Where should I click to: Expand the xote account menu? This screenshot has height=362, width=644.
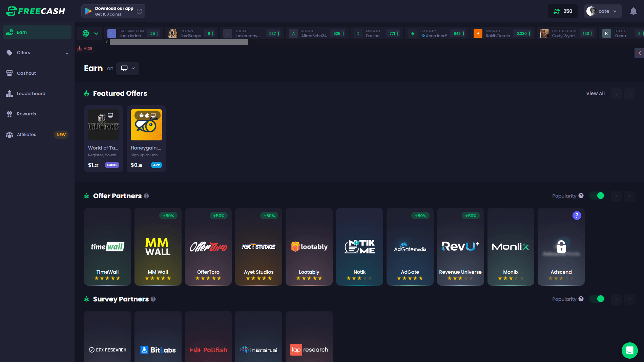click(x=603, y=11)
